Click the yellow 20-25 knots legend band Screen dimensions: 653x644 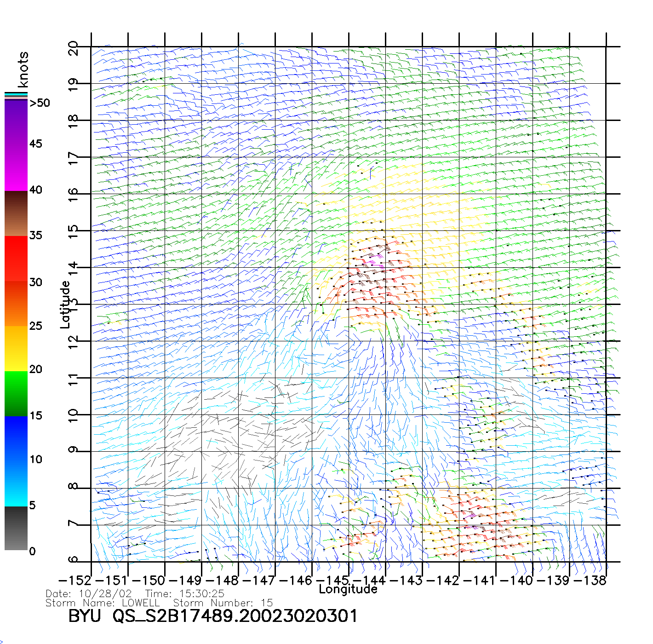(16, 348)
